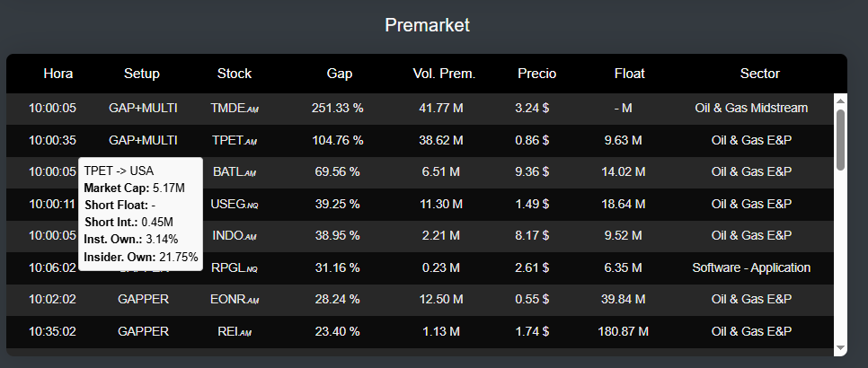This screenshot has width=868, height=368.
Task: Click the scrollbar down arrow
Action: coord(840,348)
